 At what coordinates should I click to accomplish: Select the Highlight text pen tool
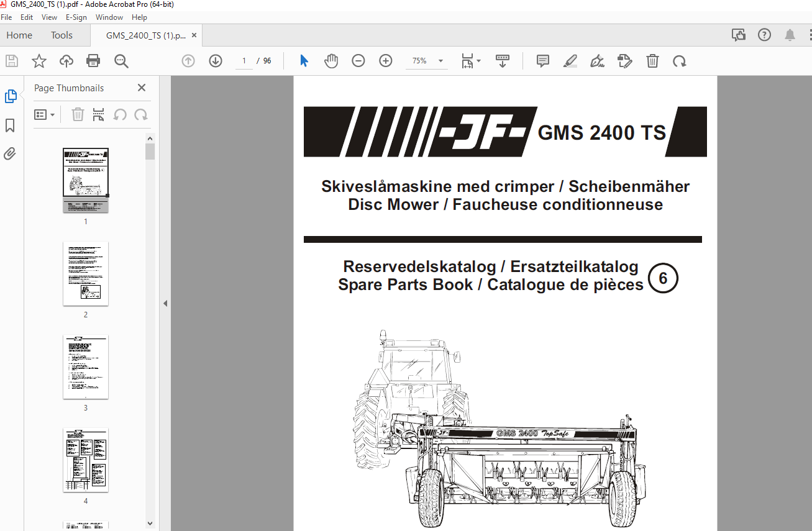tap(570, 61)
